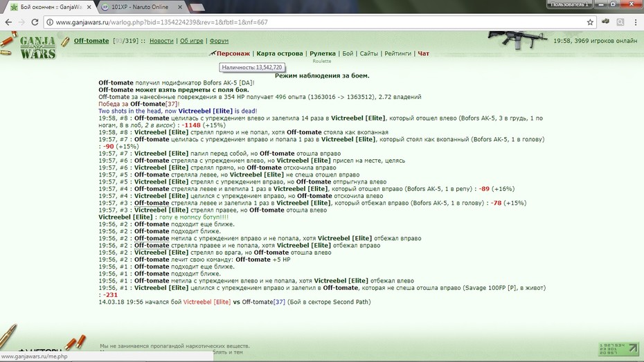644x362 pixels.
Task: Open a new browser tab
Action: [x=197, y=7]
